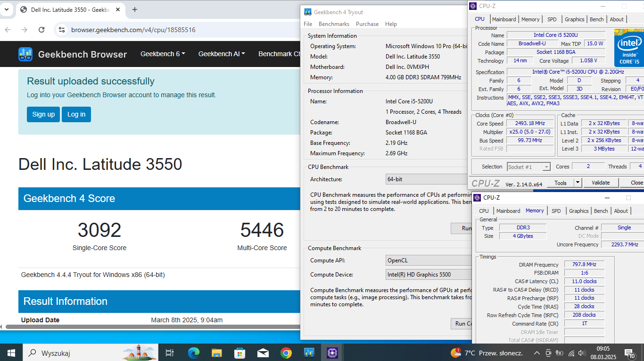Open File Explorer from the taskbar

216,353
